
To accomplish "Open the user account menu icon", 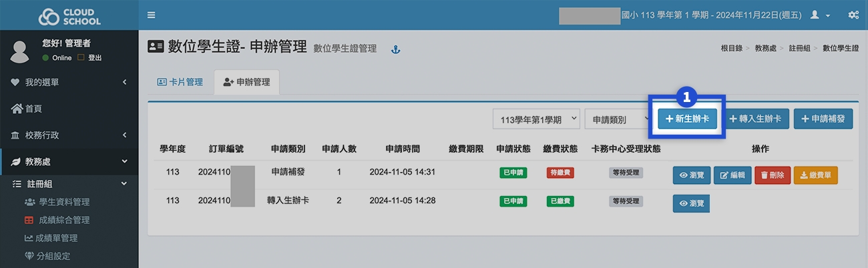I will 819,15.
